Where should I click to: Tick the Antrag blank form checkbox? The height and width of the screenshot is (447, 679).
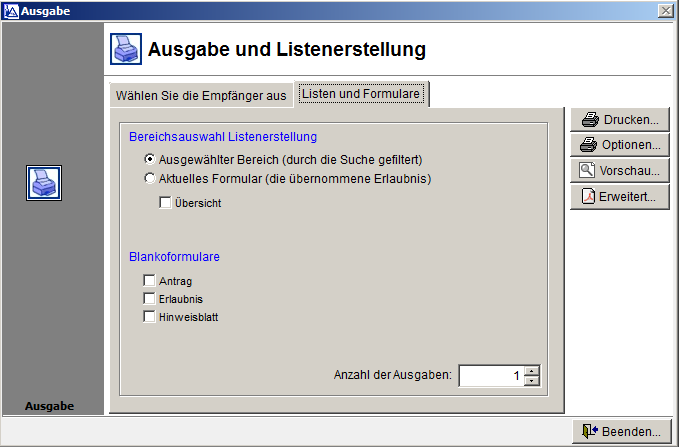click(150, 281)
